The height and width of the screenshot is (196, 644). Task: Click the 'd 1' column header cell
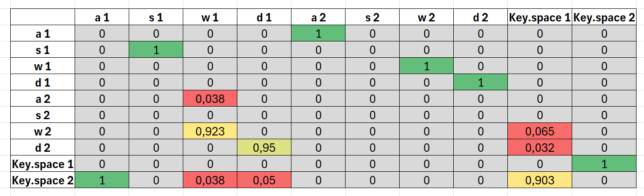[x=264, y=18]
